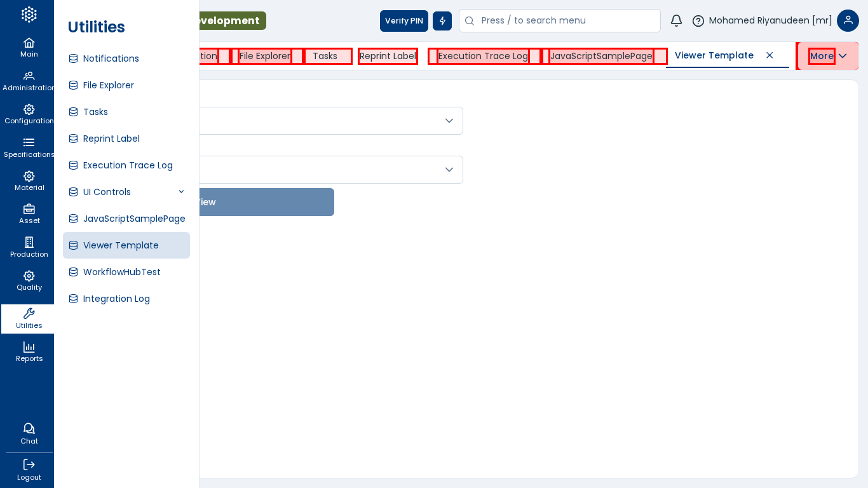Open the Chat icon in sidebar
Screen dimensions: 868x488
(x=29, y=429)
